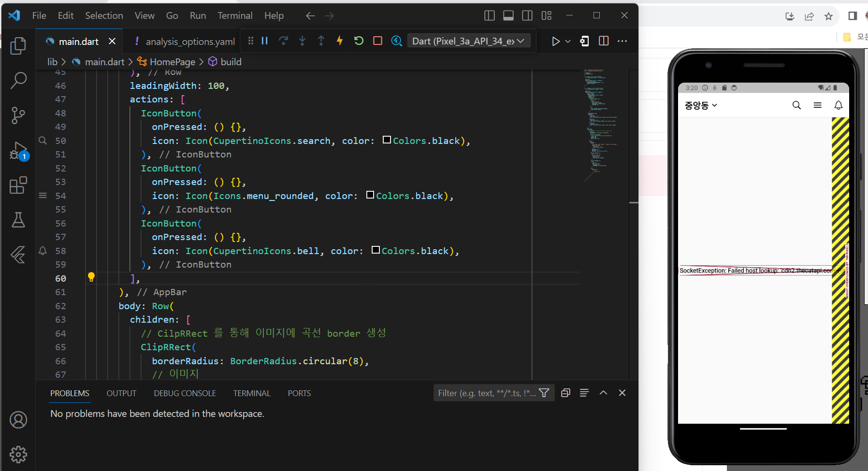
Task: Toggle the Primary Side Bar layout
Action: [x=489, y=15]
